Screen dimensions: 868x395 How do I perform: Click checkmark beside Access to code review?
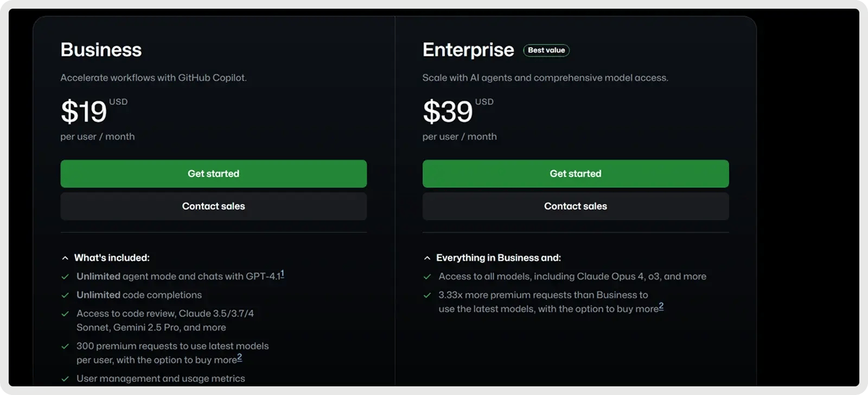(65, 314)
